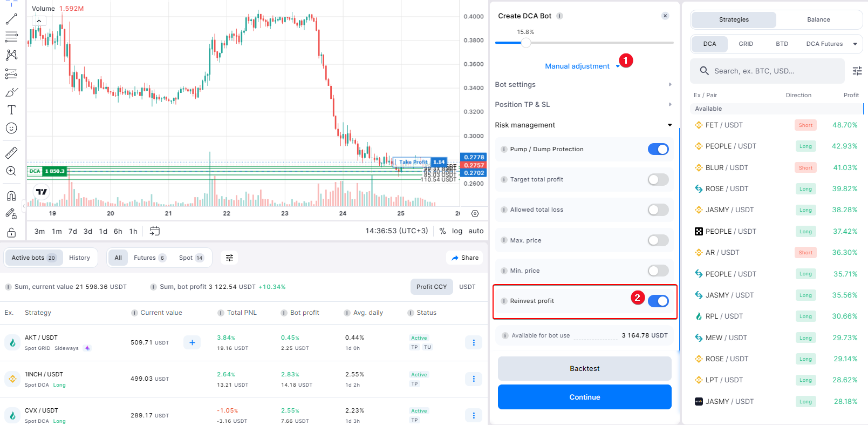
Task: Turn off Reinvest profit switch
Action: point(658,301)
